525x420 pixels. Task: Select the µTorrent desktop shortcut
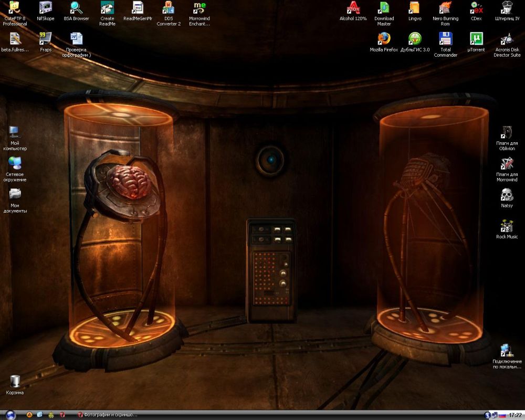tap(476, 42)
